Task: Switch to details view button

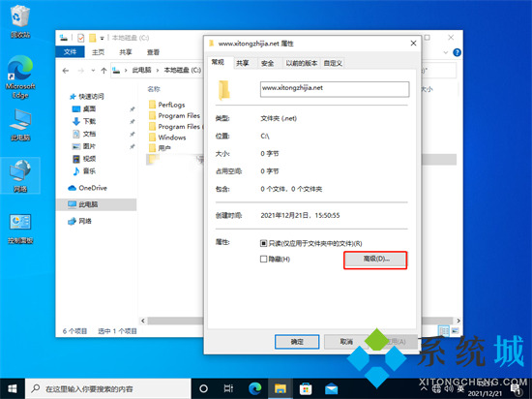Action: point(443,330)
